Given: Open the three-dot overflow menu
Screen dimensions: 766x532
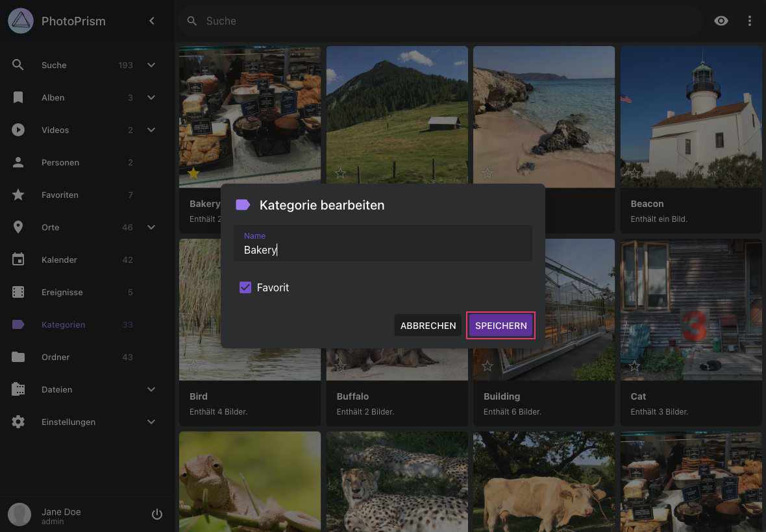Looking at the screenshot, I should click(749, 21).
